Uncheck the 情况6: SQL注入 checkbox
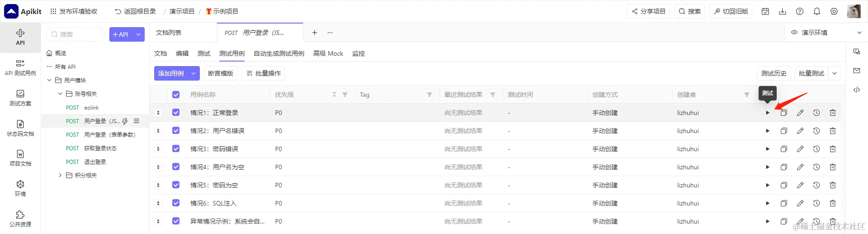Image resolution: width=868 pixels, height=234 pixels. (x=176, y=203)
